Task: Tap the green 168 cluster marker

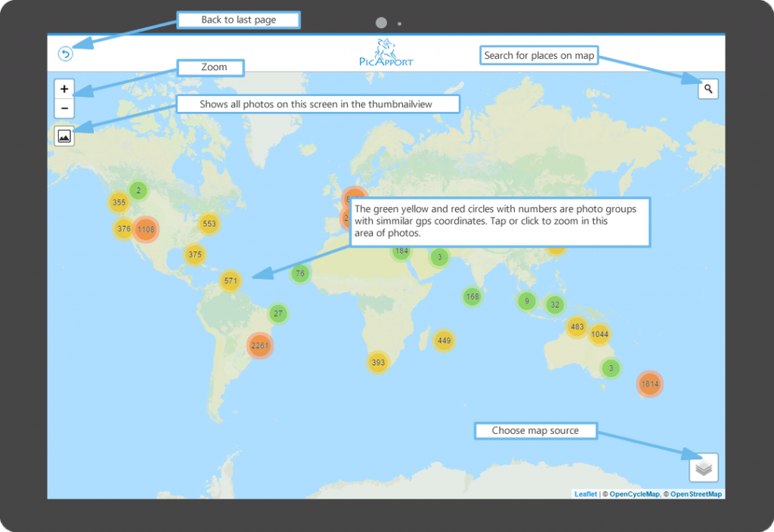Action: point(472,296)
